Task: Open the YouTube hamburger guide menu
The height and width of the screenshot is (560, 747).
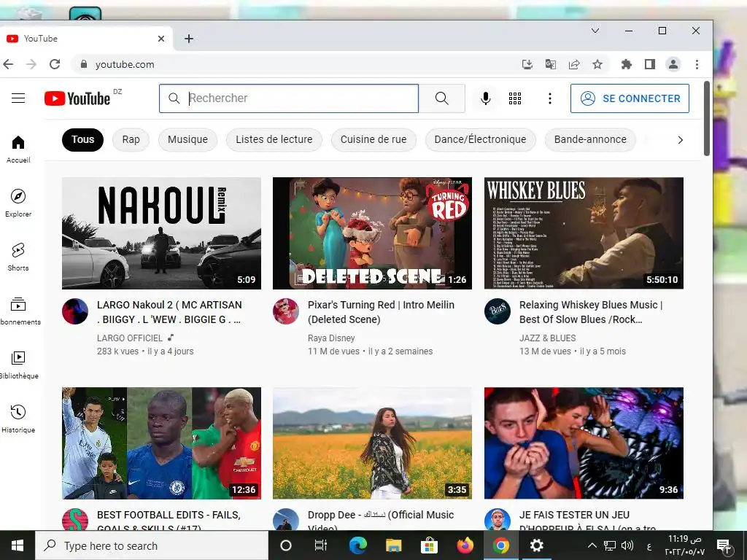Action: (x=18, y=98)
